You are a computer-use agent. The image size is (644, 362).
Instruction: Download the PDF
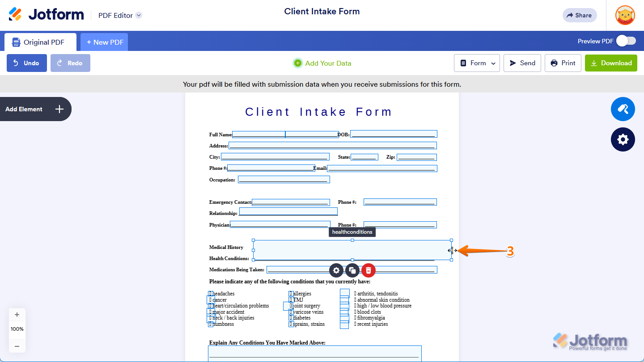pyautogui.click(x=611, y=63)
